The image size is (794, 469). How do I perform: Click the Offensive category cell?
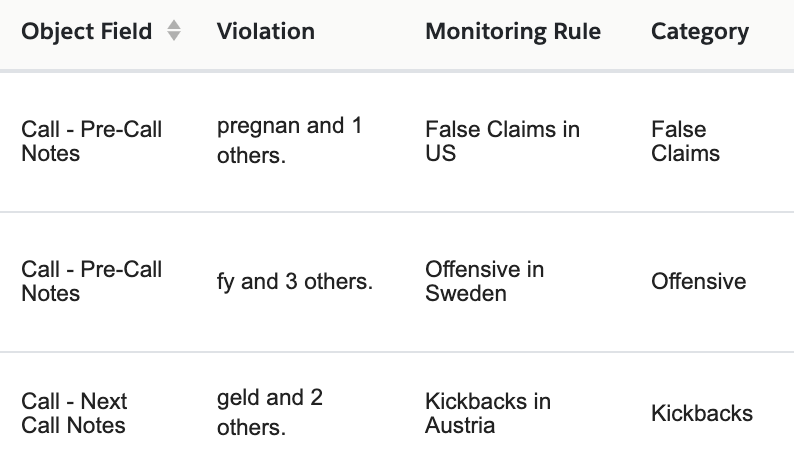click(x=698, y=282)
